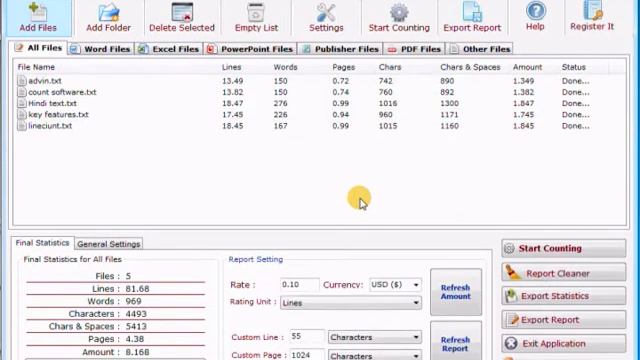Sort by the Words column header
The height and width of the screenshot is (360, 640).
coord(285,67)
